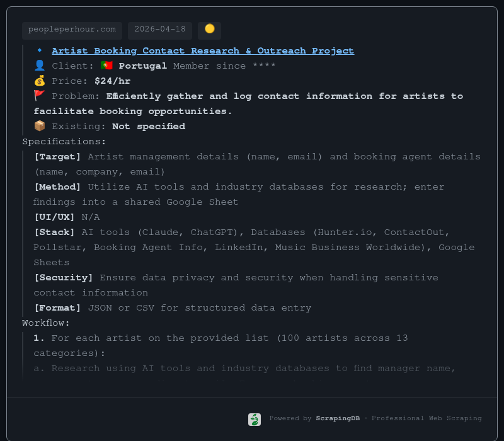Screen dimensions: 504x441
Task: Select the 2026-04-18 date tag
Action: tap(160, 30)
